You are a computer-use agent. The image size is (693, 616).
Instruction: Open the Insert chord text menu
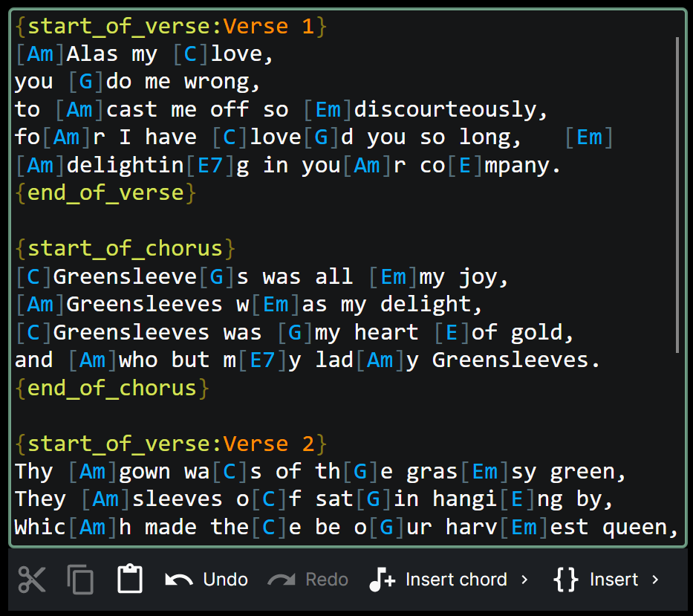(456, 580)
